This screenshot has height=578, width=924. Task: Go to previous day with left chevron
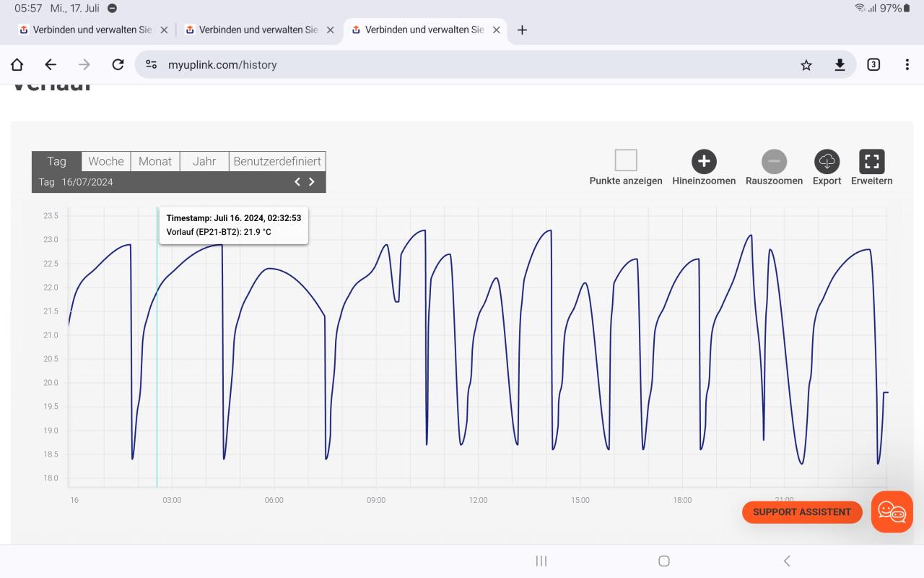297,182
